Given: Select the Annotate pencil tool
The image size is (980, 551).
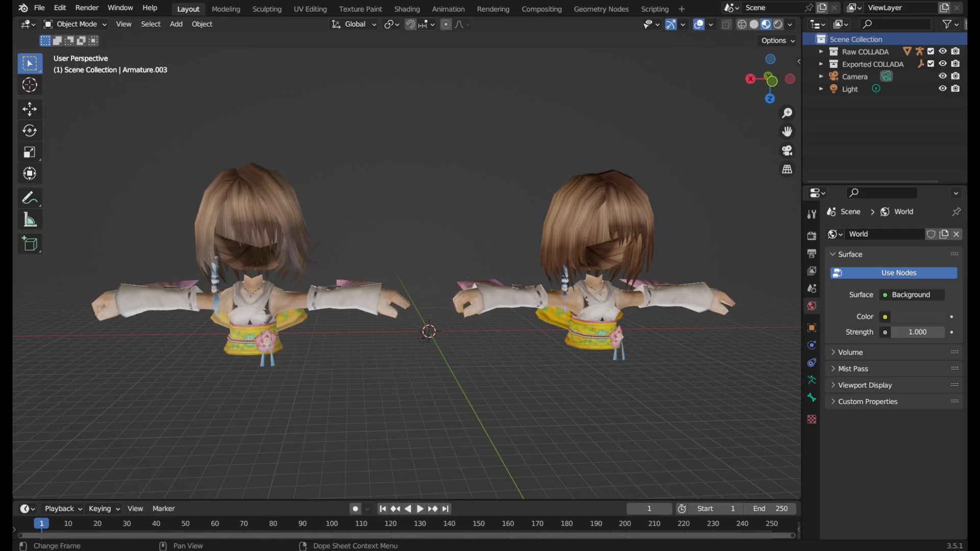Looking at the screenshot, I should tap(30, 197).
